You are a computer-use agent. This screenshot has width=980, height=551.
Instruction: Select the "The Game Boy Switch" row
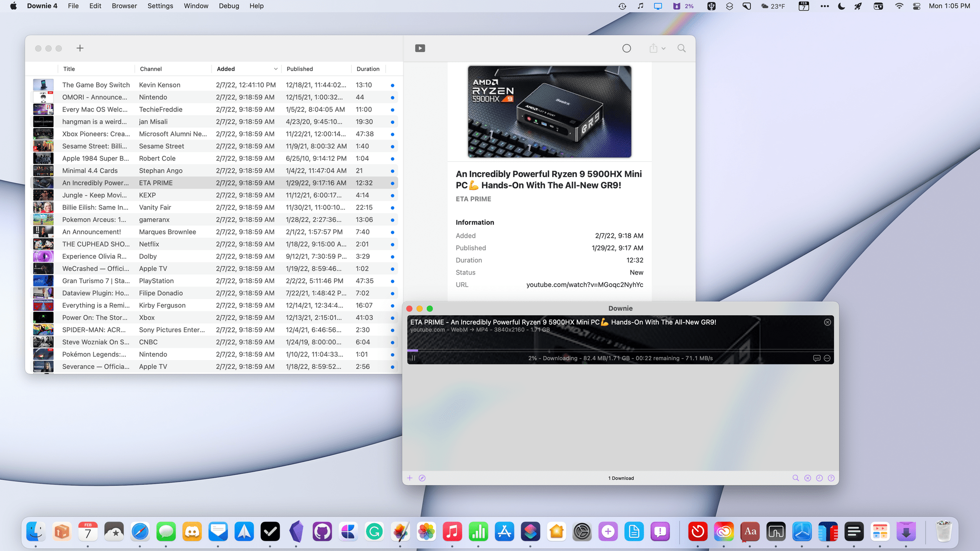point(214,85)
